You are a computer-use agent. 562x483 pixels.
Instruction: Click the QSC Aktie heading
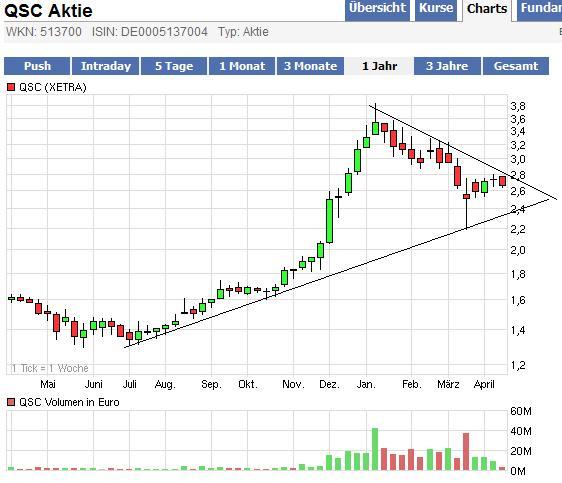pos(48,10)
